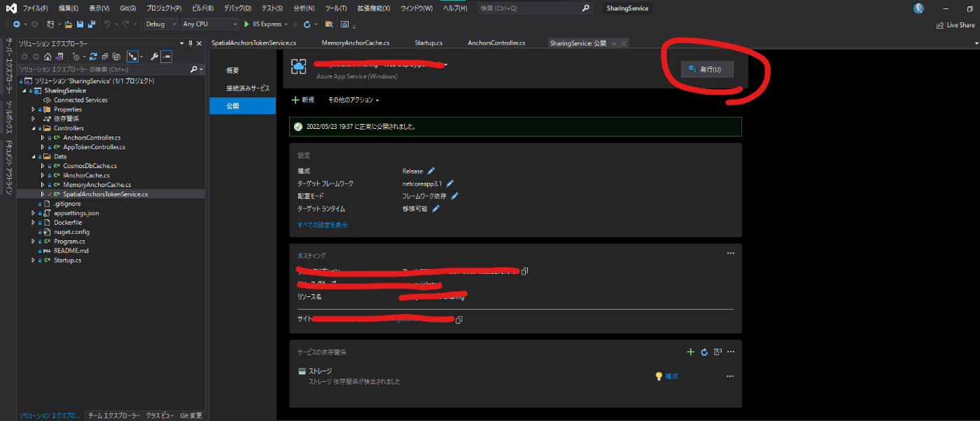Focus the Solution Explorer search box
This screenshot has height=421, width=980.
[x=104, y=69]
